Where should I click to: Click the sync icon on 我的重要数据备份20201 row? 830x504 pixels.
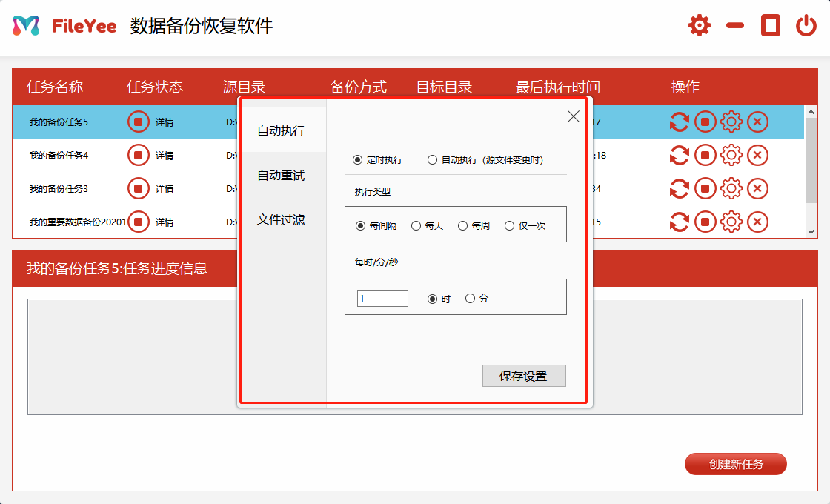(x=679, y=222)
